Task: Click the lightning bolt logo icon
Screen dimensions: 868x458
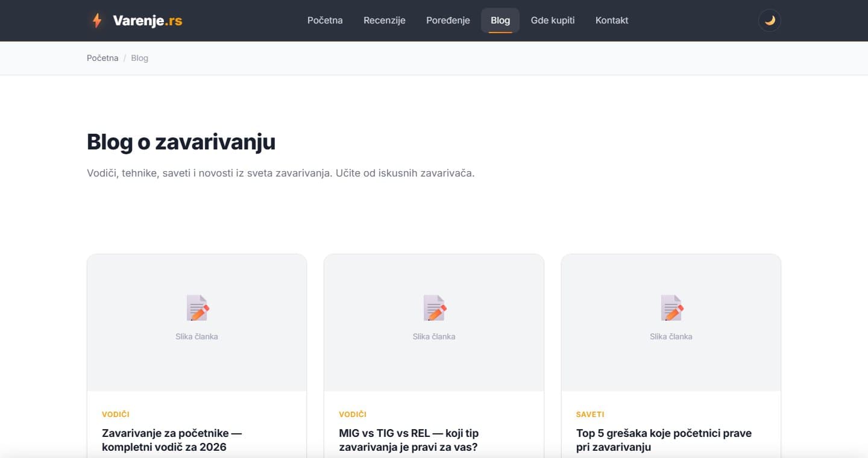Action: point(96,20)
